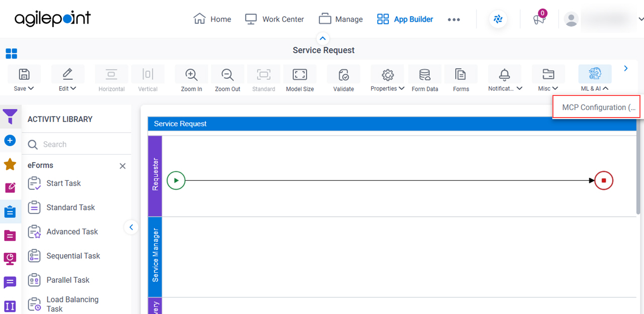This screenshot has width=644, height=314.
Task: Click the Start event circle in Requester lane
Action: tap(176, 180)
